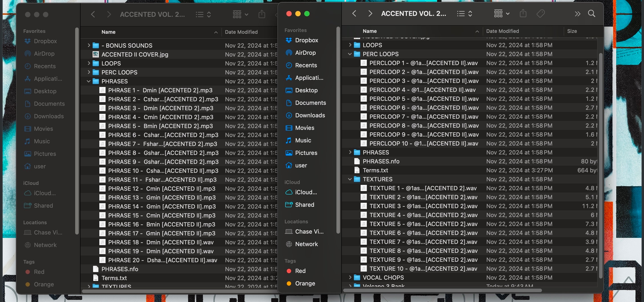Collapse the PHRASES folder in left window

(89, 81)
